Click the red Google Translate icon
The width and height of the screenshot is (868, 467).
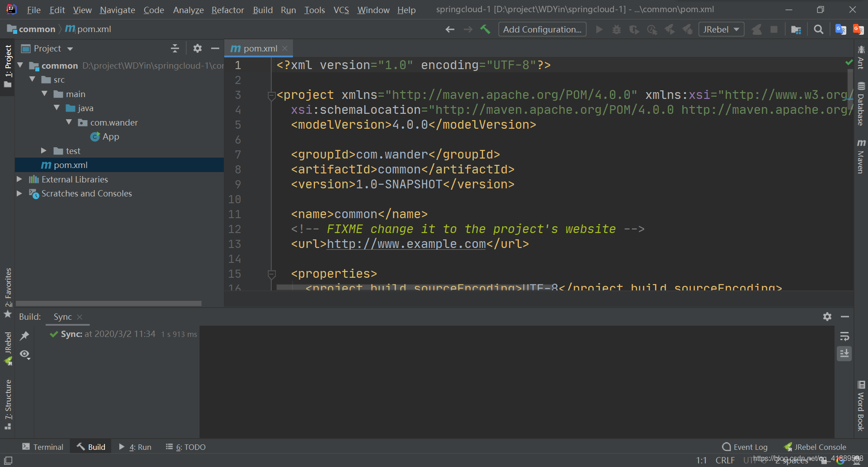[858, 29]
